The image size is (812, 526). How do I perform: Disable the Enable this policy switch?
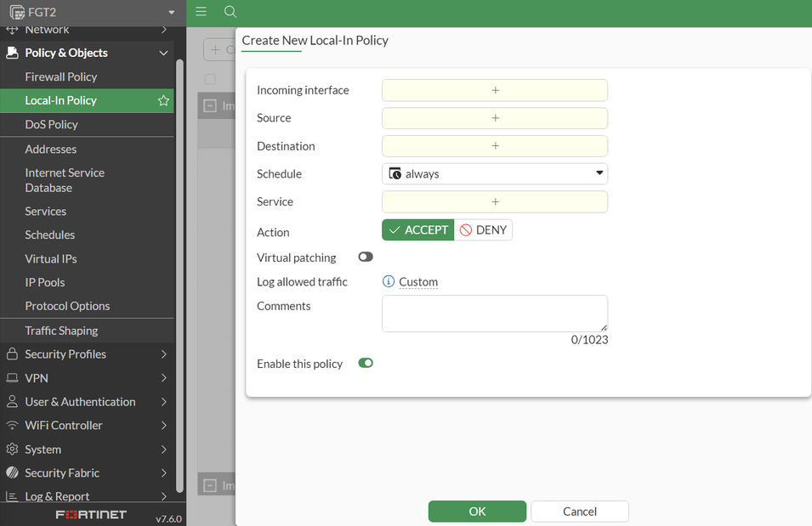tap(366, 363)
